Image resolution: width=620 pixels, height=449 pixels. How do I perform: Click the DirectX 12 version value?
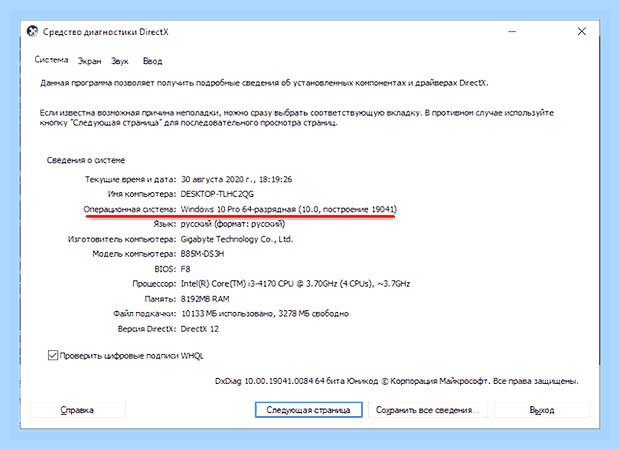point(200,329)
